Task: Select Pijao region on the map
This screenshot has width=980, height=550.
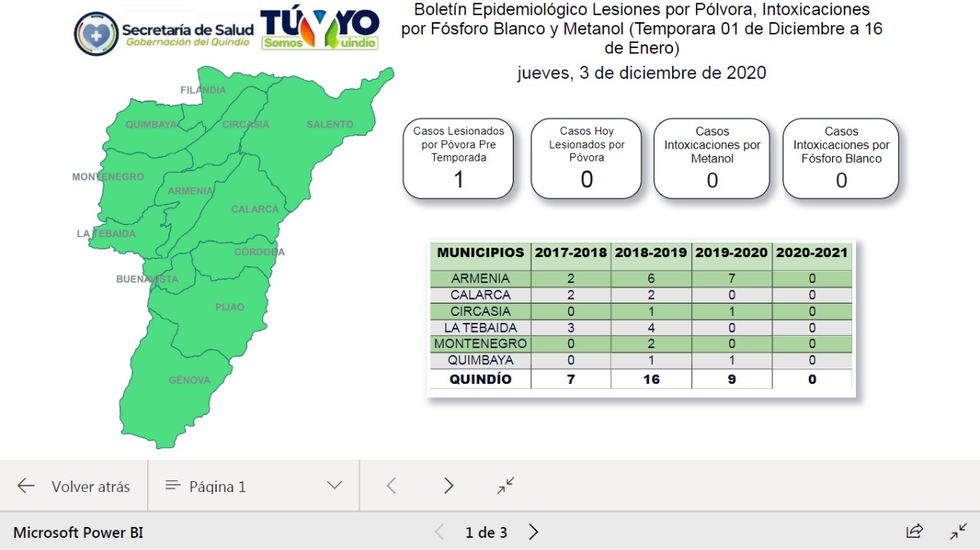Action: (230, 307)
